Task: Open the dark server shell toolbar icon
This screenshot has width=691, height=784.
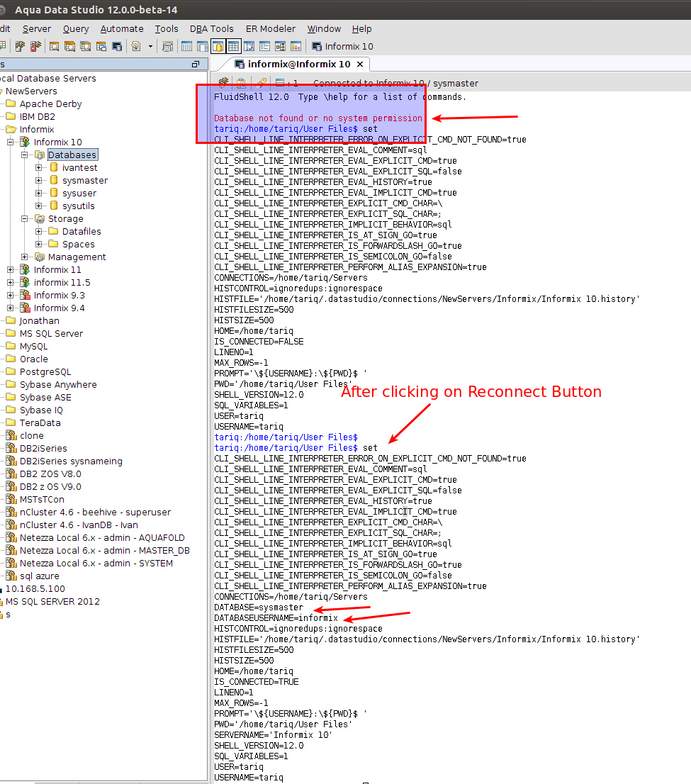Action: tap(117, 47)
